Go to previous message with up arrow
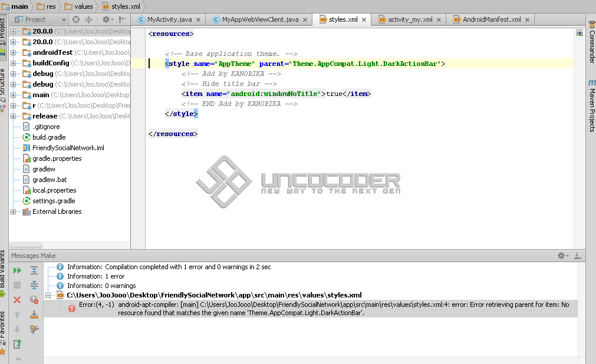 coord(17,315)
